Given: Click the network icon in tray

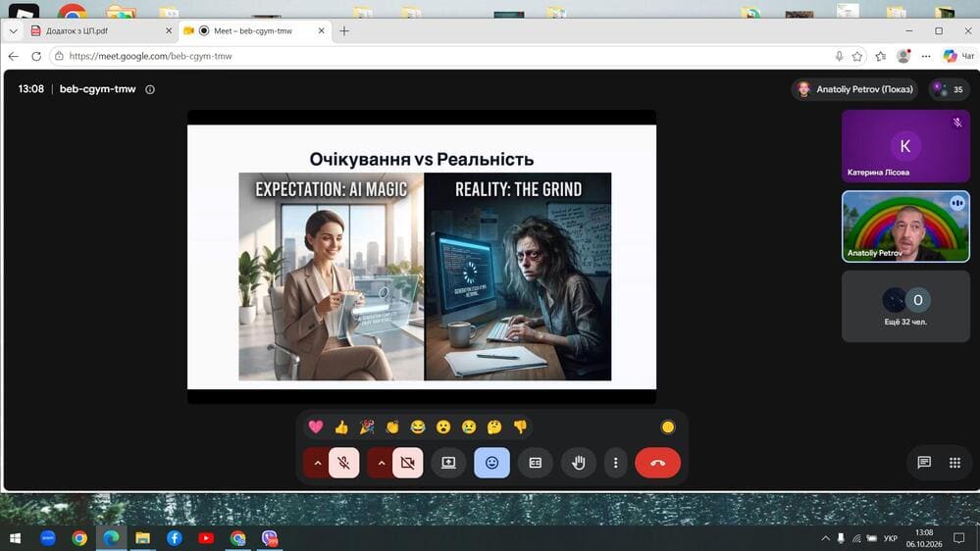Looking at the screenshot, I should (856, 538).
